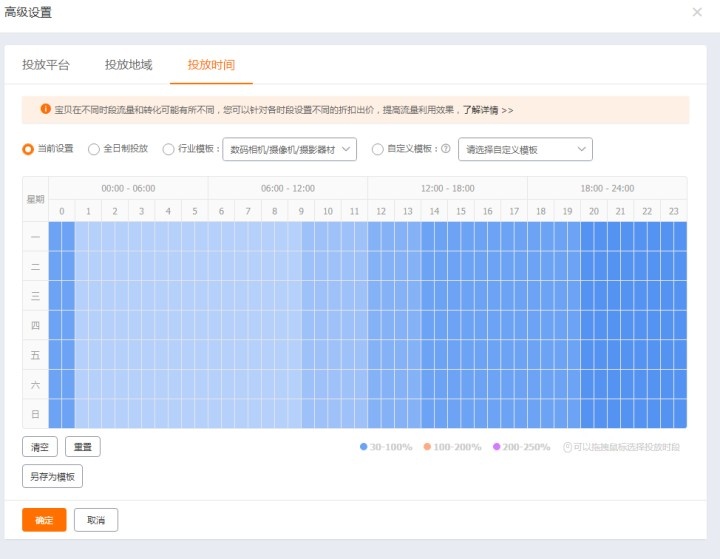
Task: Close the 高级设置 dialog
Action: 697,12
